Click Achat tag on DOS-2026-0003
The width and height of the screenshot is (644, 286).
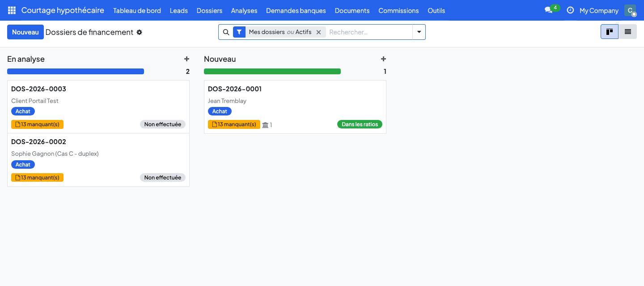click(23, 111)
